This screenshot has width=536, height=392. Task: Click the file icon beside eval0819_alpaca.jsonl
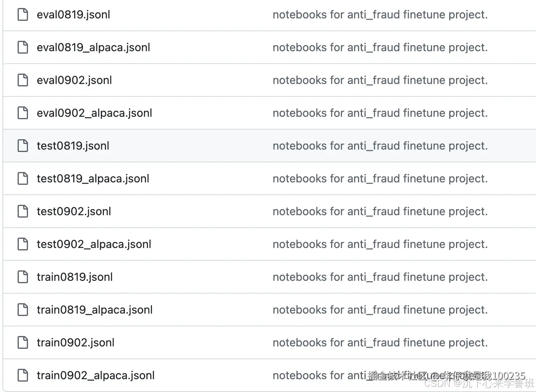[x=23, y=48]
